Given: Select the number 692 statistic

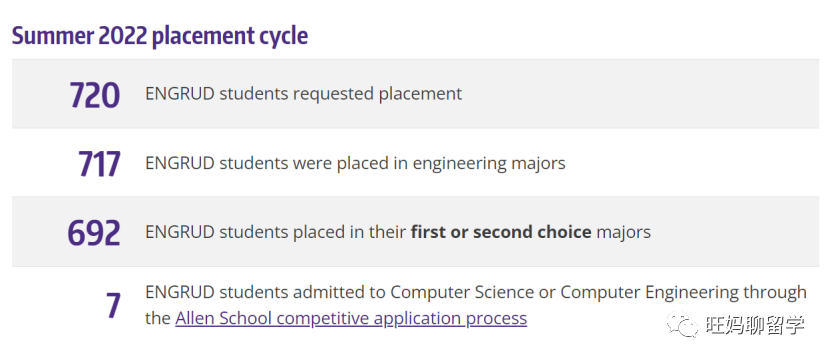Looking at the screenshot, I should (x=94, y=233).
